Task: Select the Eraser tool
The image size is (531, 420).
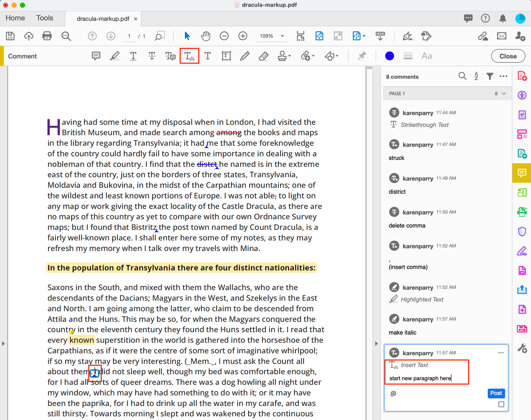Action: pos(263,56)
